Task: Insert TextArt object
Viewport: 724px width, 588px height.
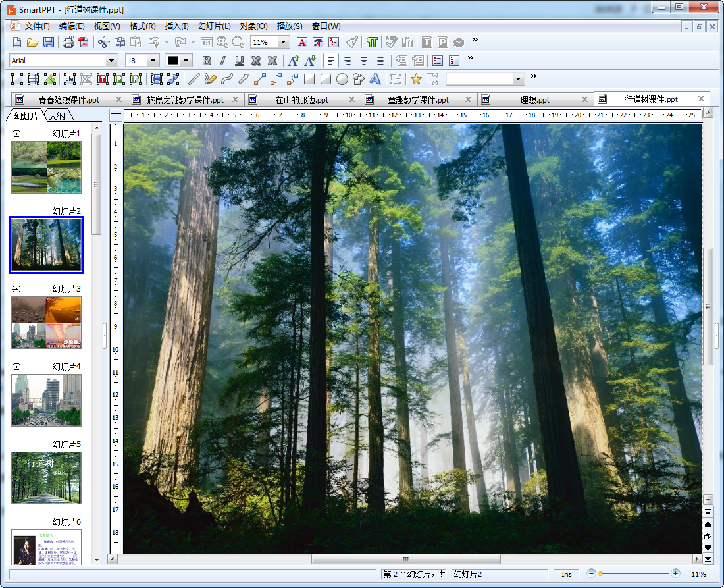Action: coord(375,79)
